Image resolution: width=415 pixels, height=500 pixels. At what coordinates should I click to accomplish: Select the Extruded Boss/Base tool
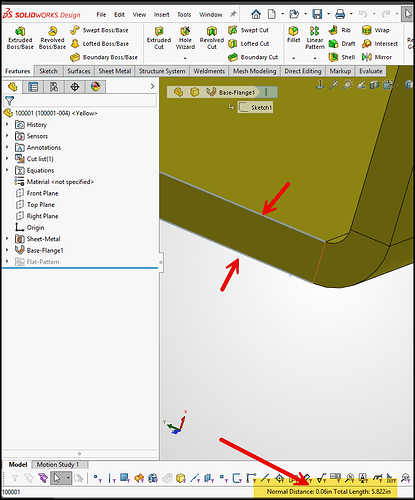coord(20,38)
